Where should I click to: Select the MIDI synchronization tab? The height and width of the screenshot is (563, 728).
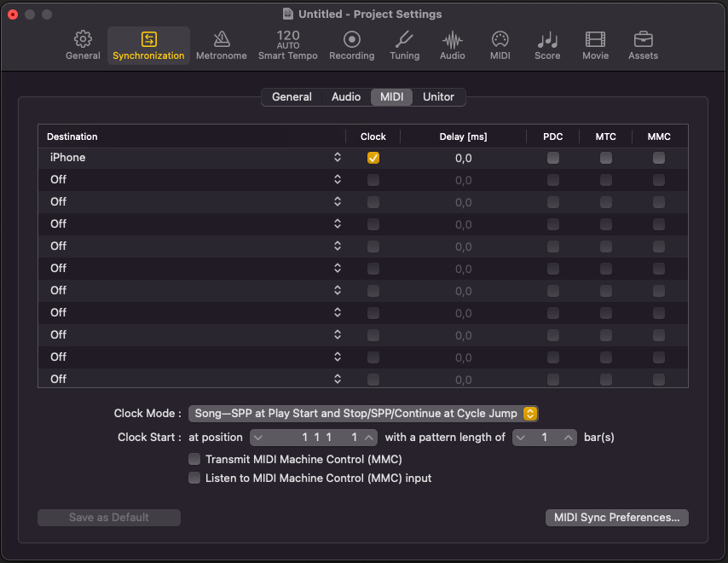[392, 97]
